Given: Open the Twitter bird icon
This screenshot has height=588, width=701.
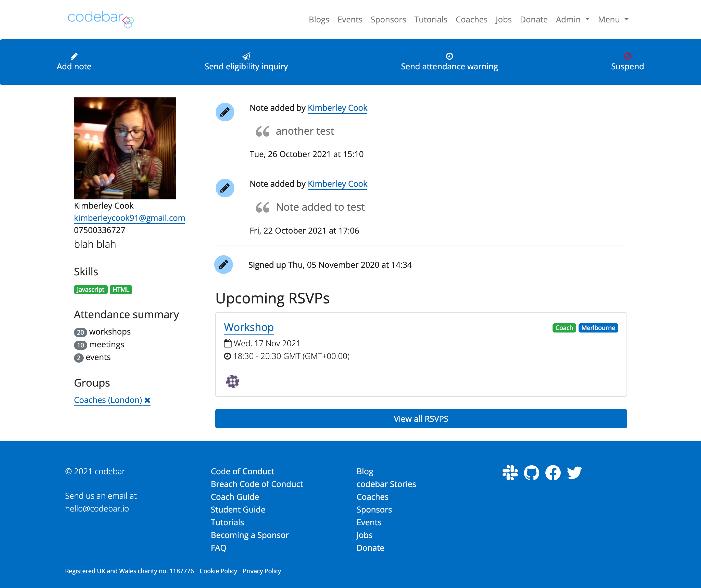Looking at the screenshot, I should [x=574, y=472].
